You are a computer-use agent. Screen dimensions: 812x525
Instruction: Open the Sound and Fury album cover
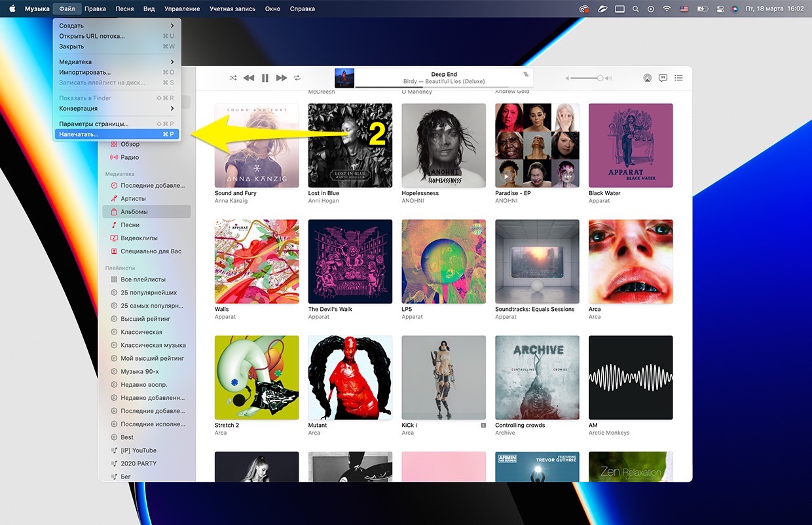[x=257, y=145]
